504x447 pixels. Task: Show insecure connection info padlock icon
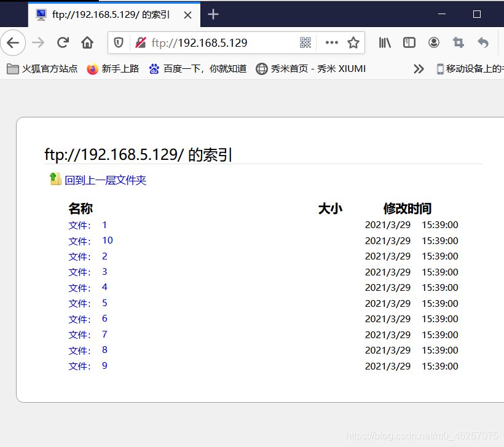(141, 42)
